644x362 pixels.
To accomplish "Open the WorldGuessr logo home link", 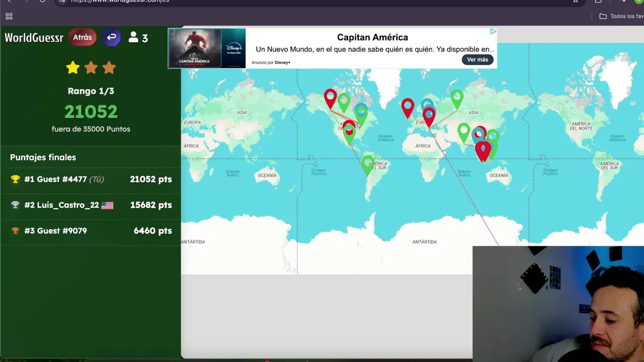I will (x=34, y=37).
